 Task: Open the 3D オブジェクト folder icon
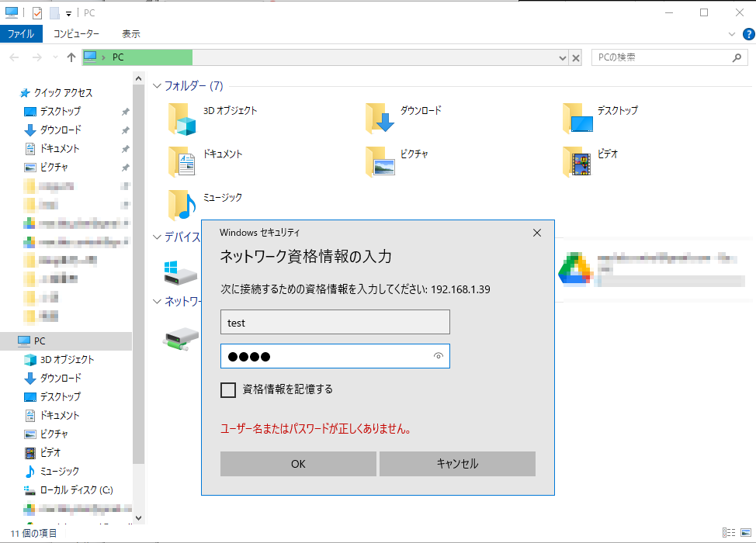tap(182, 119)
